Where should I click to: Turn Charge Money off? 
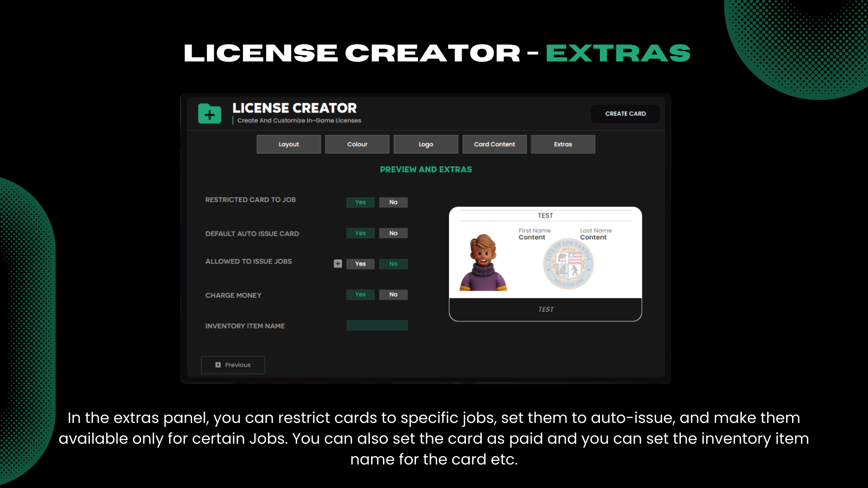tap(393, 294)
